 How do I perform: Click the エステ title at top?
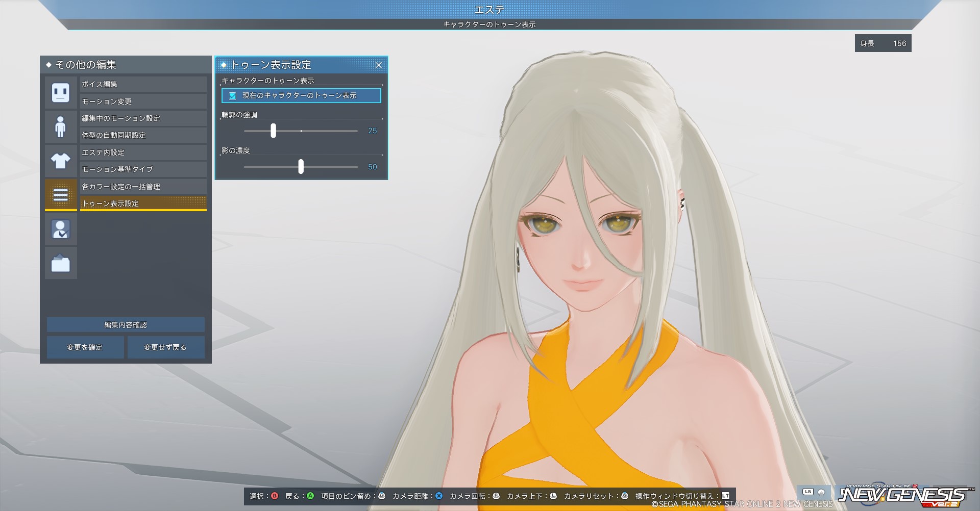(489, 9)
